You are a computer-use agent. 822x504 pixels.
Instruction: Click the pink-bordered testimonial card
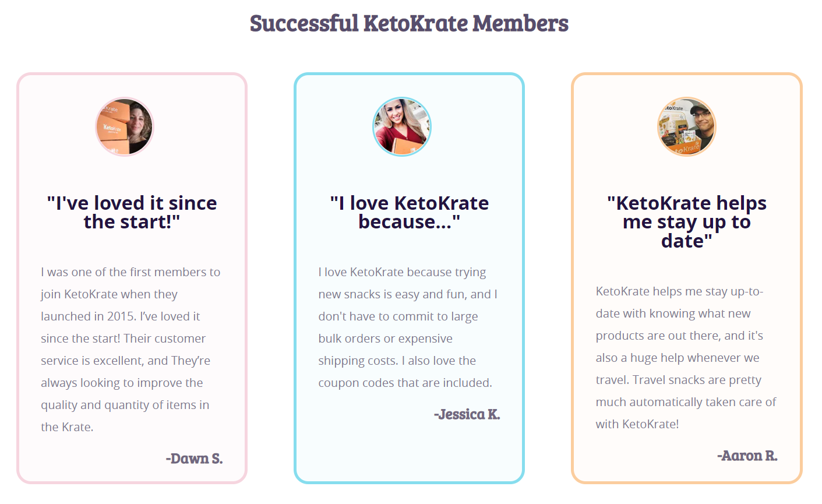tap(132, 278)
